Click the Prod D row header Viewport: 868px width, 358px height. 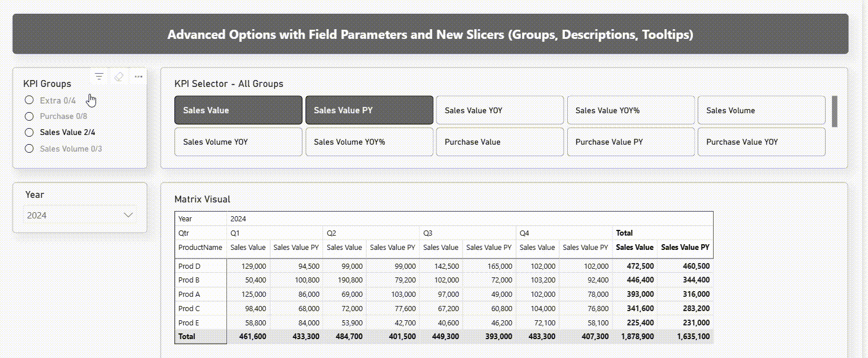[x=189, y=266]
